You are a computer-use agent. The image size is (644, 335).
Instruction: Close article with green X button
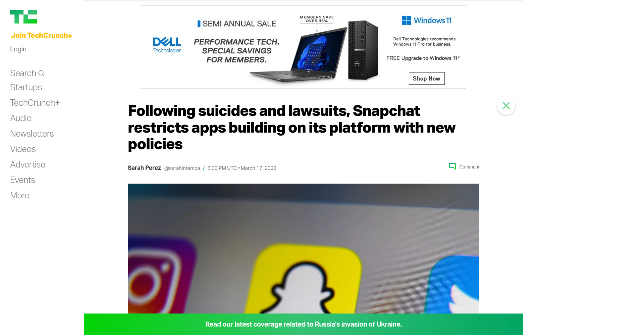pos(506,106)
